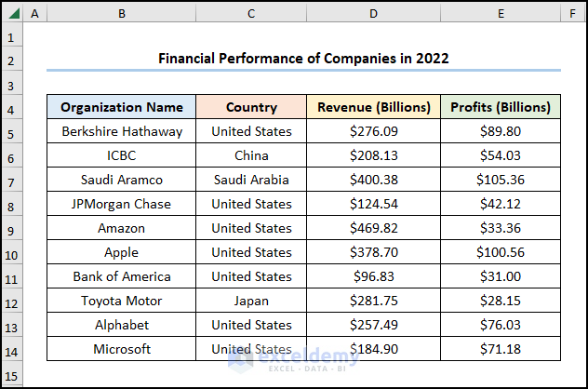This screenshot has width=588, height=389.
Task: Select Apple's profit cell $100.56
Action: pos(501,252)
